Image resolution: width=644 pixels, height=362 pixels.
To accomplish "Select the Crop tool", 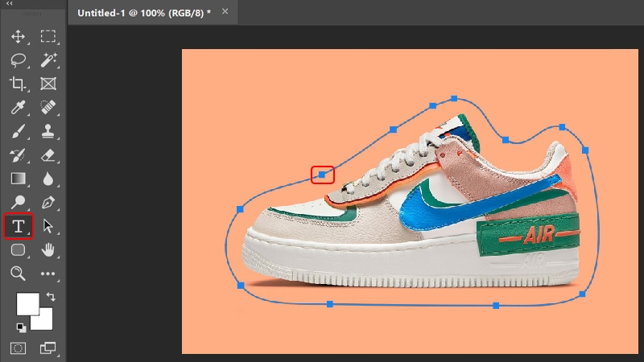I will [x=18, y=84].
